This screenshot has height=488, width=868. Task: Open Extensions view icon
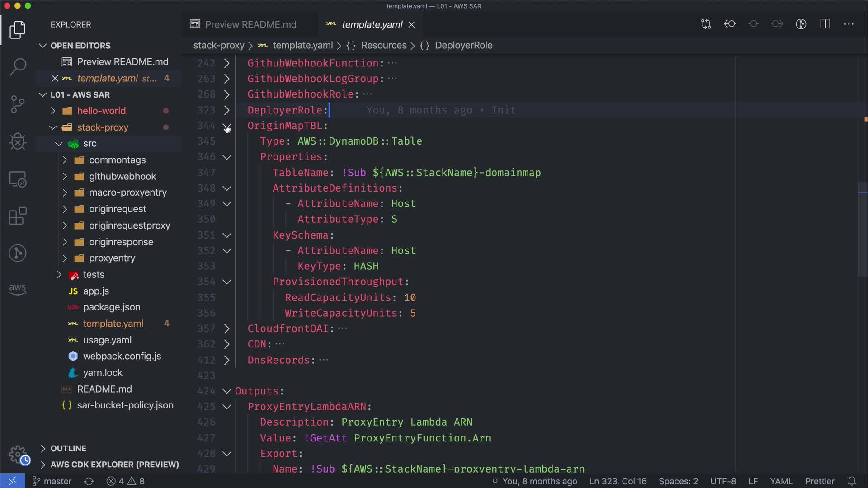point(18,216)
